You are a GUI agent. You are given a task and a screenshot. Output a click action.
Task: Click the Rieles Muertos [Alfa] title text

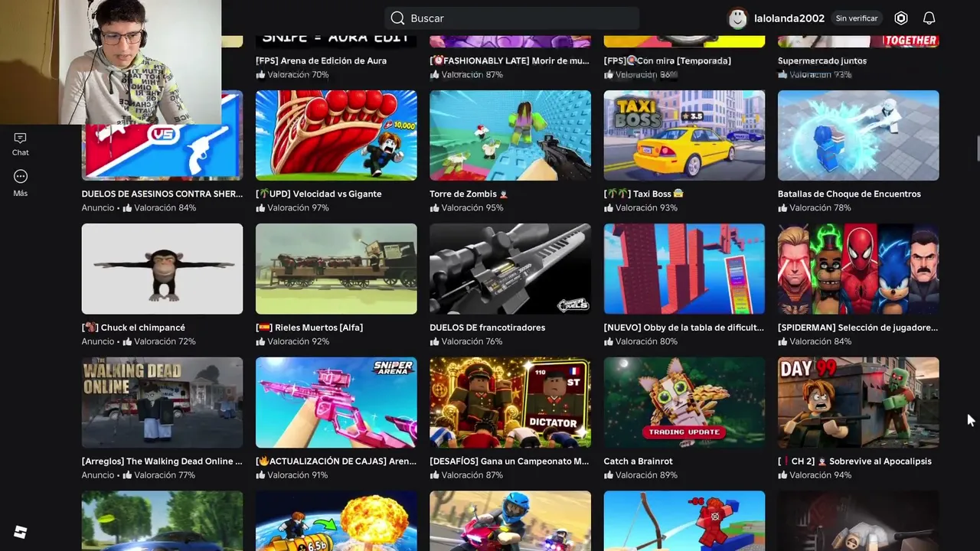pyautogui.click(x=309, y=328)
